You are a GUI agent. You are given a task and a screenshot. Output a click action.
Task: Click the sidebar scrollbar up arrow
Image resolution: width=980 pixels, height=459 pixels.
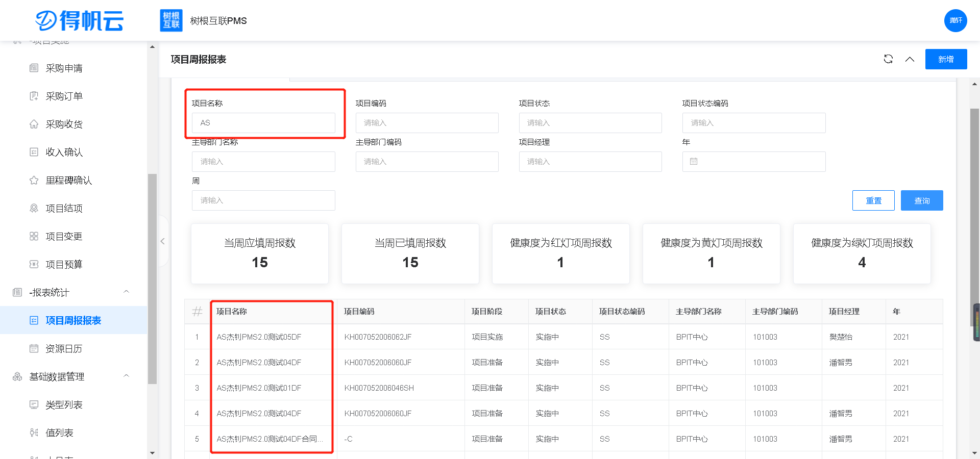coord(152,47)
